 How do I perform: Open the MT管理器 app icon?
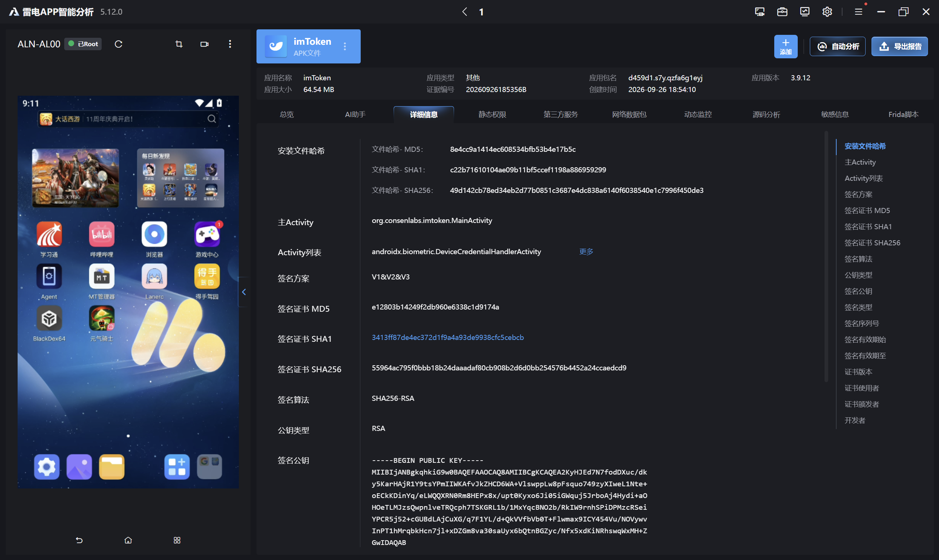tap(102, 282)
